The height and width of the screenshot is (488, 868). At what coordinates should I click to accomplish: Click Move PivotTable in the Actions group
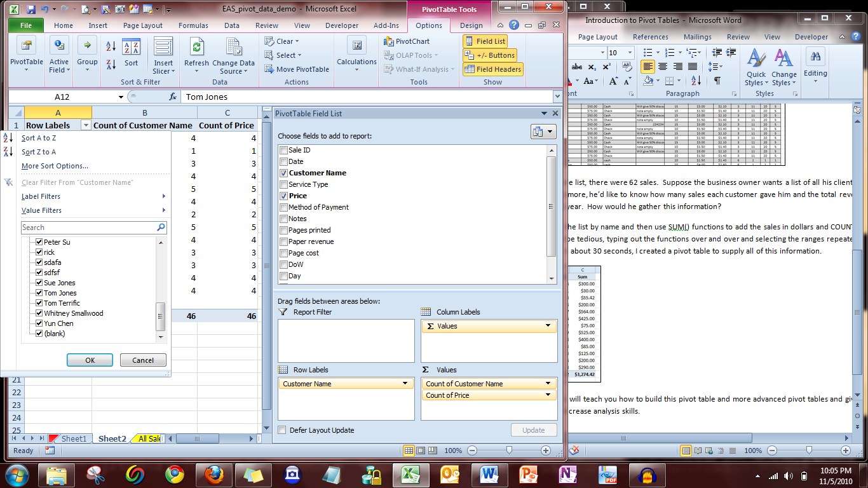coord(297,69)
